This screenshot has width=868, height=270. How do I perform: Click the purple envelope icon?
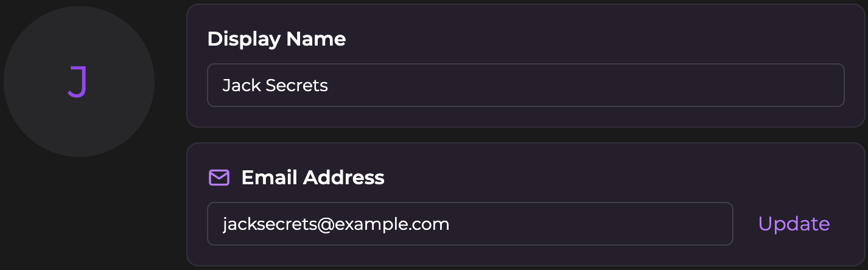click(219, 178)
